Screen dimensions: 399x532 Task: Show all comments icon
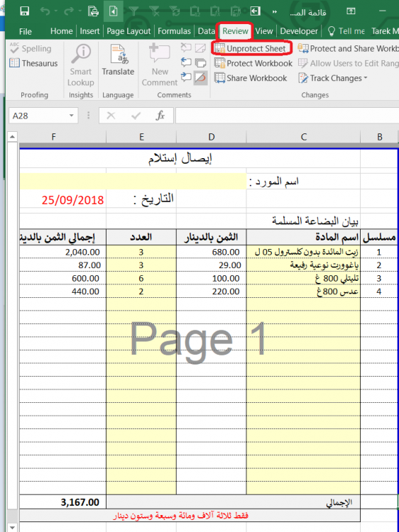pyautogui.click(x=201, y=62)
